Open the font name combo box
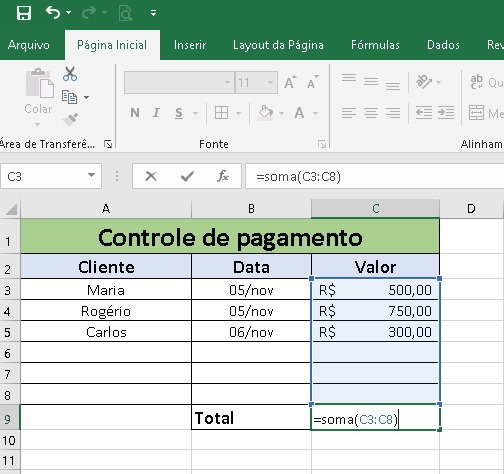Viewport: 504px width, 474px height. click(179, 82)
